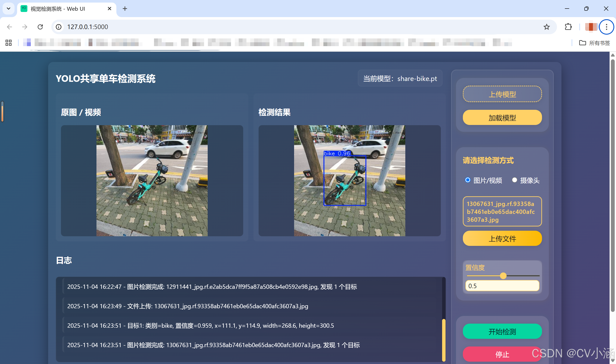This screenshot has width=616, height=364.
Task: Start detection with 开始检测 button
Action: (x=502, y=331)
